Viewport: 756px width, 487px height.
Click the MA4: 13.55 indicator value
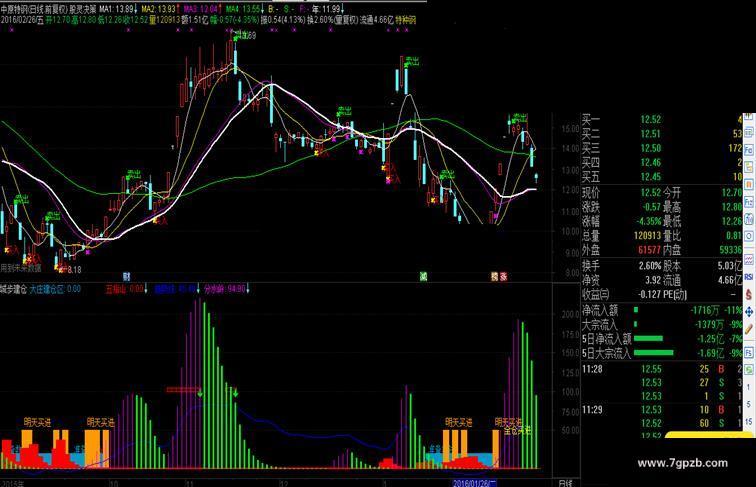pyautogui.click(x=244, y=9)
